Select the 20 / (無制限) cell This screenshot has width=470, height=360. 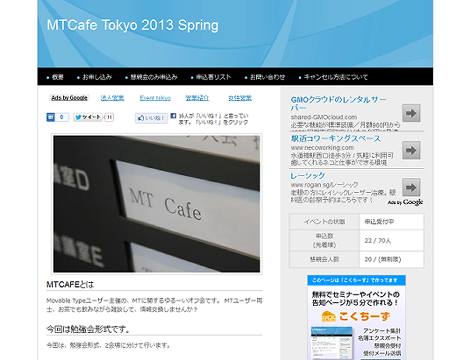point(391,259)
